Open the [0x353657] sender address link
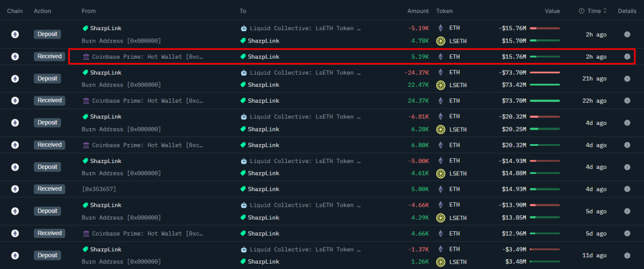644x269 pixels. (99, 189)
